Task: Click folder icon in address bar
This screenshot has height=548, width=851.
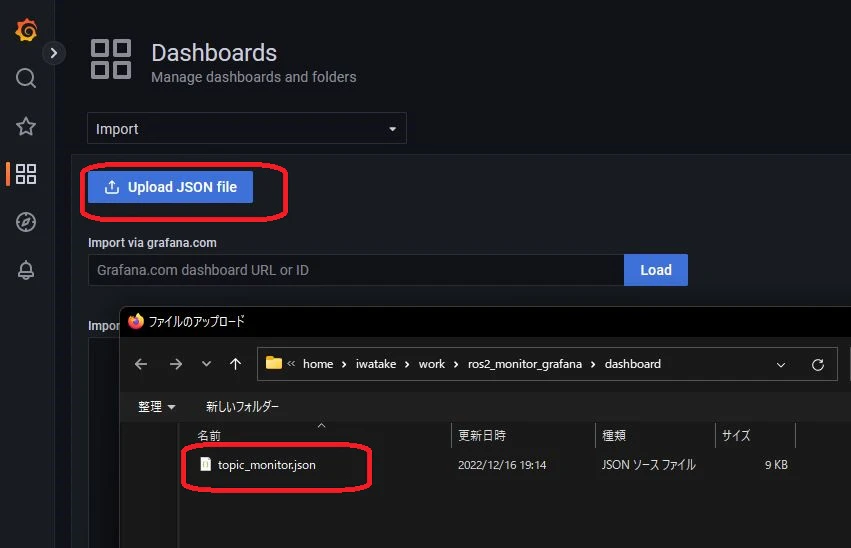Action: (x=274, y=363)
